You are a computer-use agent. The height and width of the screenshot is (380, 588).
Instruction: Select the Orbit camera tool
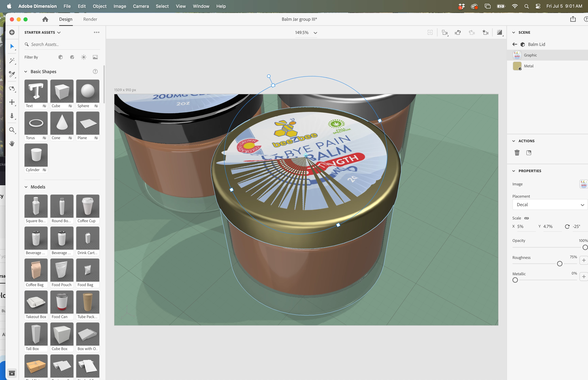[12, 89]
